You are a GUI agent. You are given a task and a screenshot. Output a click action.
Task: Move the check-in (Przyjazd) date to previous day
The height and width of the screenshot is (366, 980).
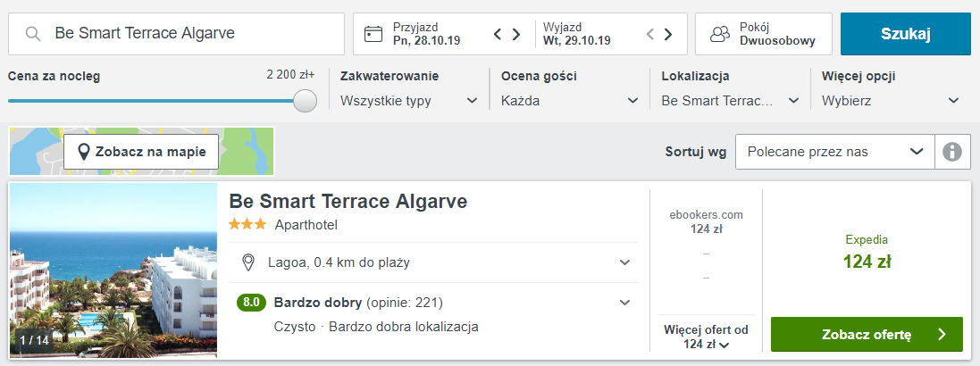498,34
